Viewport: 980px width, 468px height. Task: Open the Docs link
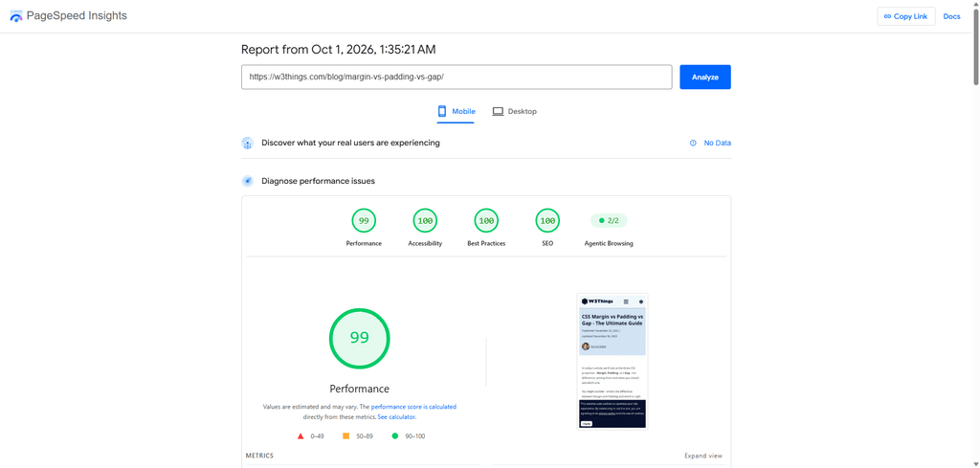(x=951, y=16)
